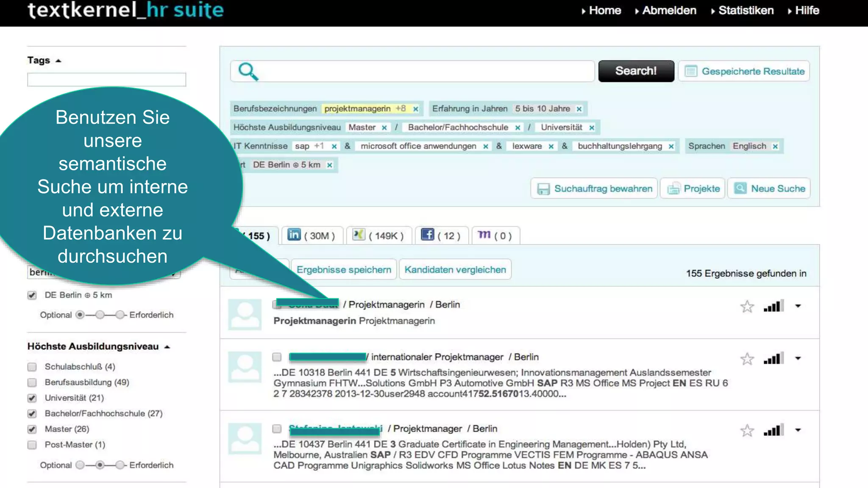Click the Search! button
Viewport: 868px width, 488px height.
(x=636, y=71)
